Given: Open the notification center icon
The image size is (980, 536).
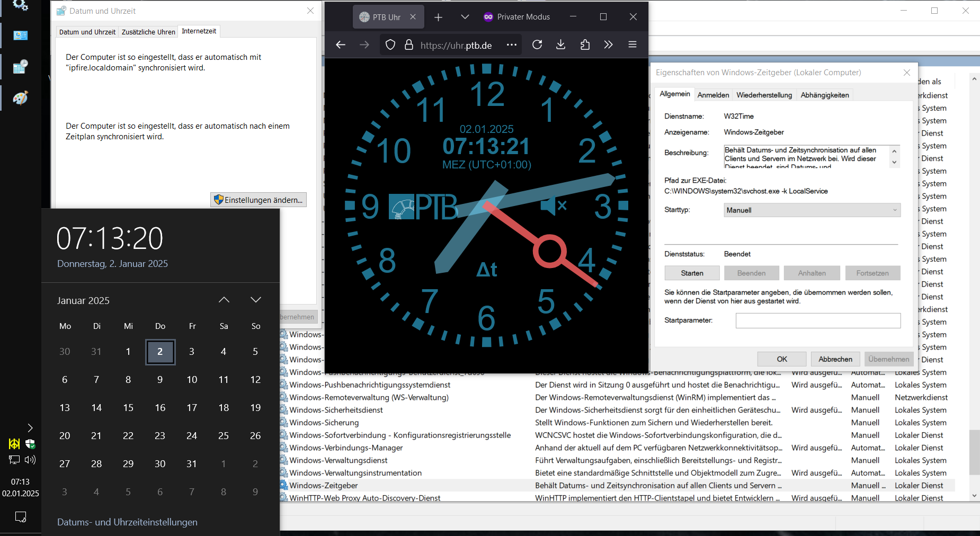Looking at the screenshot, I should click(x=21, y=517).
